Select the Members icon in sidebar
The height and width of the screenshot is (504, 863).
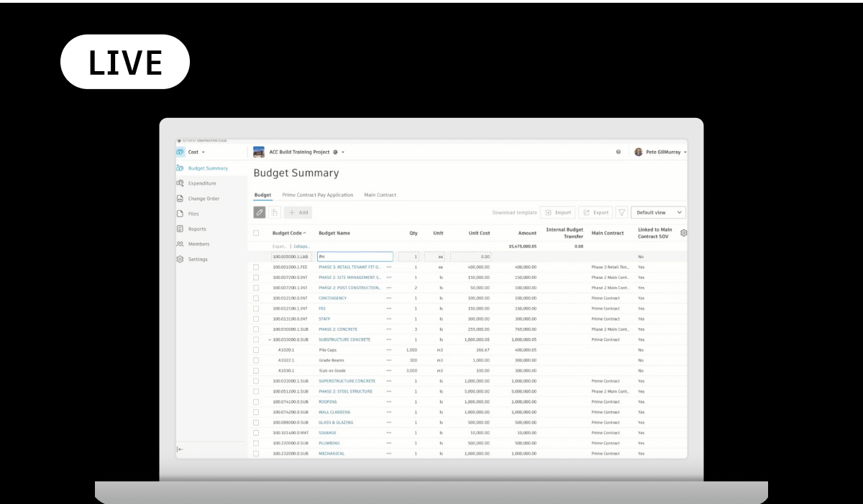[x=180, y=244]
